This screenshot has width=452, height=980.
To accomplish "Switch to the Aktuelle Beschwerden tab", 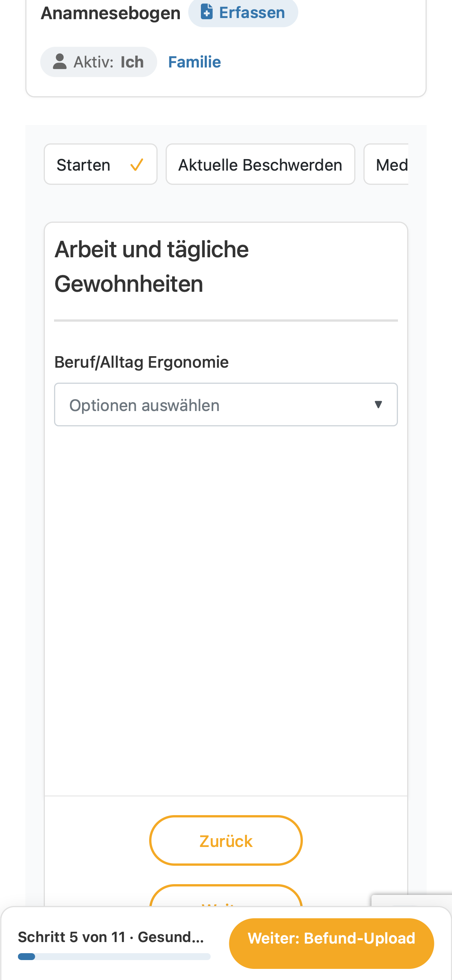I will pyautogui.click(x=260, y=164).
